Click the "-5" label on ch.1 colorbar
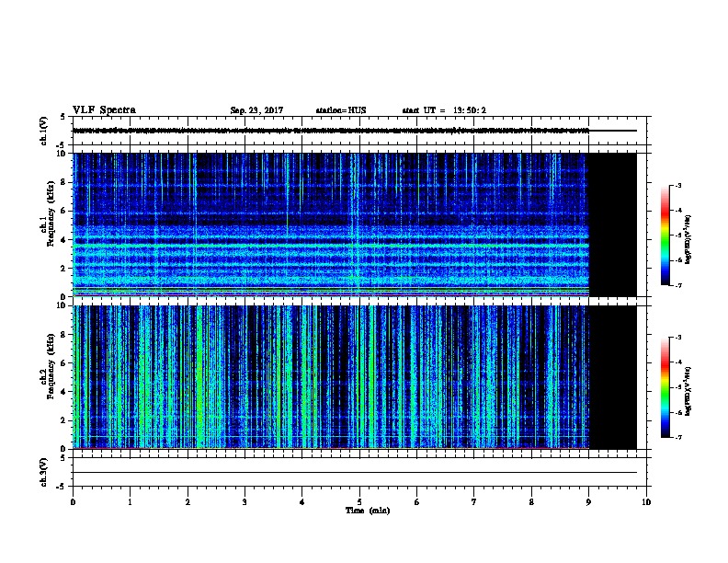Screen dimensions: 728x563 pos(678,236)
